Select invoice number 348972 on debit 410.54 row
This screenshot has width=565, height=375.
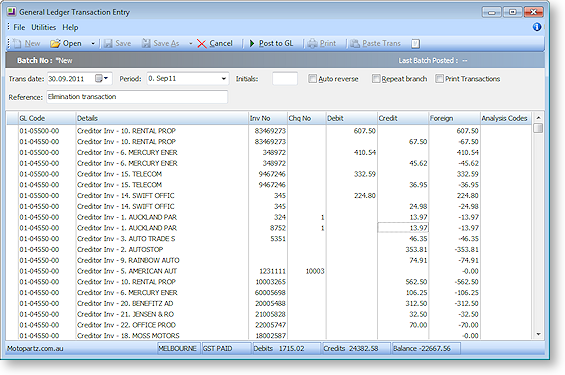point(268,152)
